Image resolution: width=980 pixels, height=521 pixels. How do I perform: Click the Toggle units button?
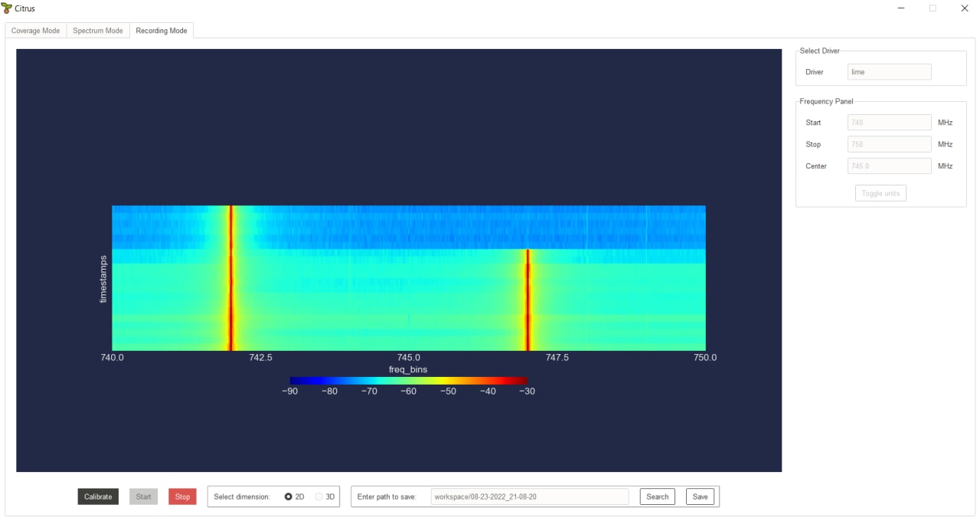click(880, 193)
